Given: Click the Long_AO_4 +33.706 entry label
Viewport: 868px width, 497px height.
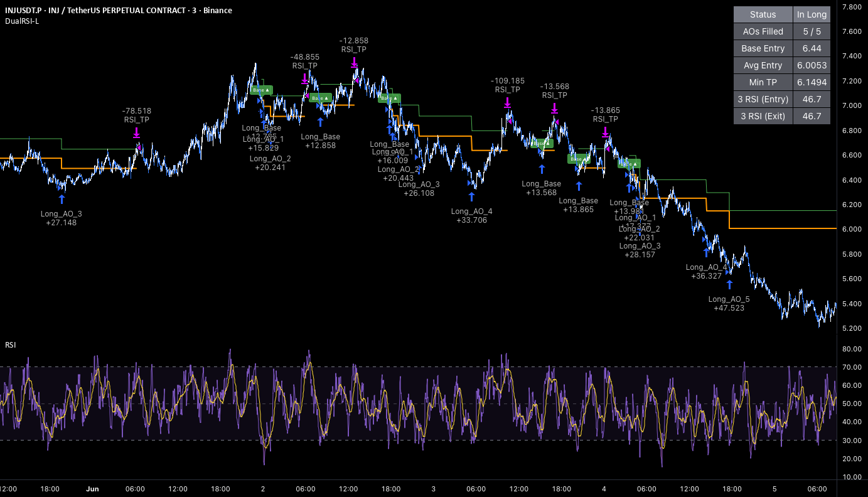Looking at the screenshot, I should [472, 216].
